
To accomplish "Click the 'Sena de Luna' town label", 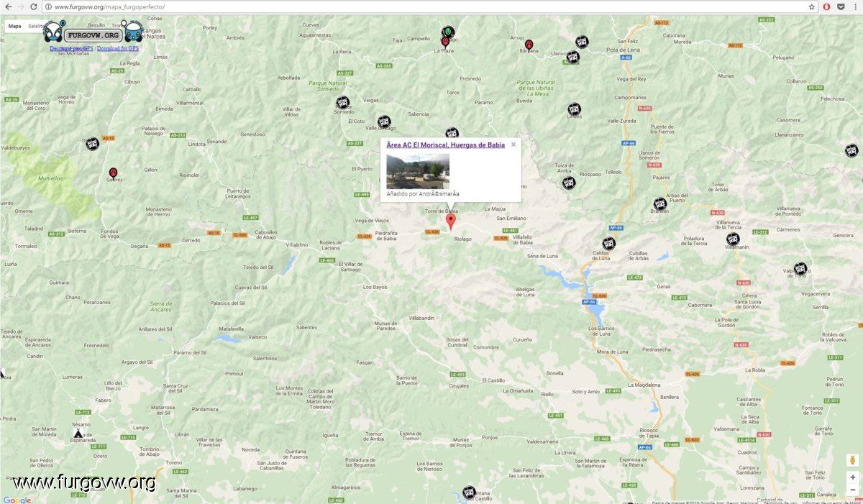I will point(542,256).
